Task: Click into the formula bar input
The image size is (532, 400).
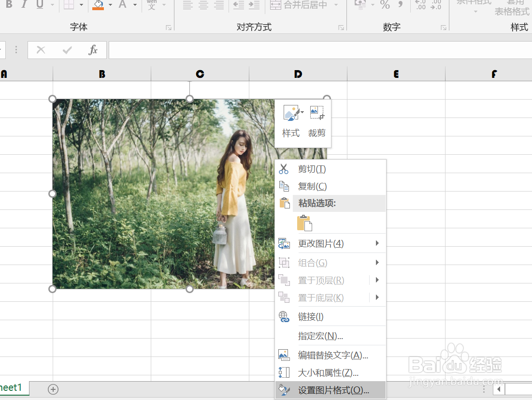Action: click(x=320, y=50)
